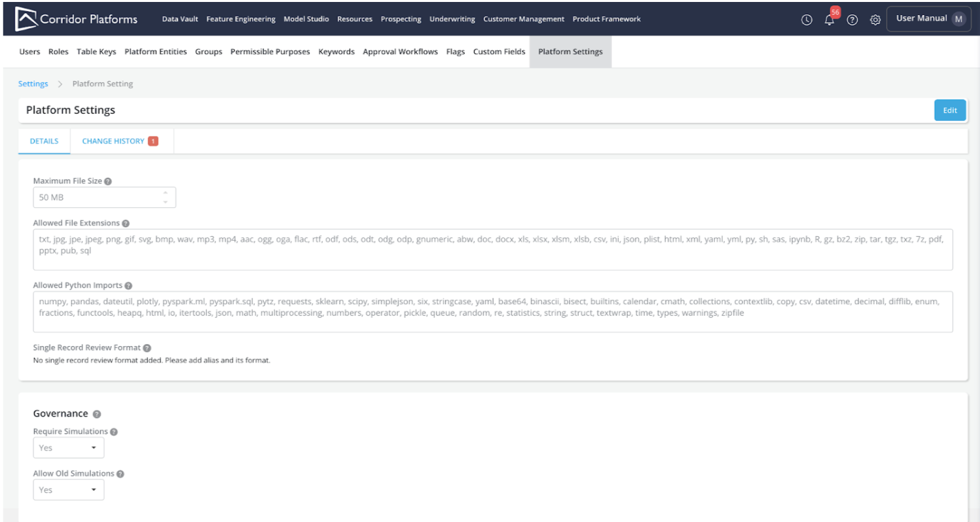Open the Approval Workflows tab
The height and width of the screenshot is (522, 980).
click(400, 52)
